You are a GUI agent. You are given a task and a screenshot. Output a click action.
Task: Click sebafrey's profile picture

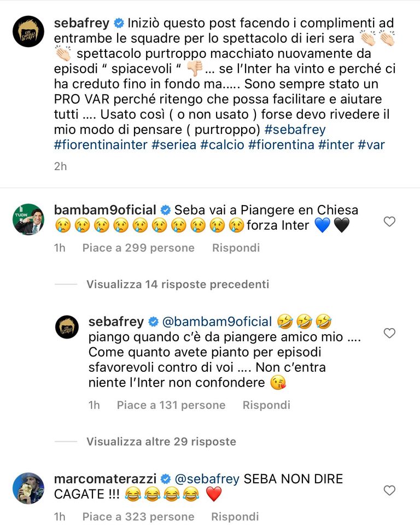coord(28,30)
